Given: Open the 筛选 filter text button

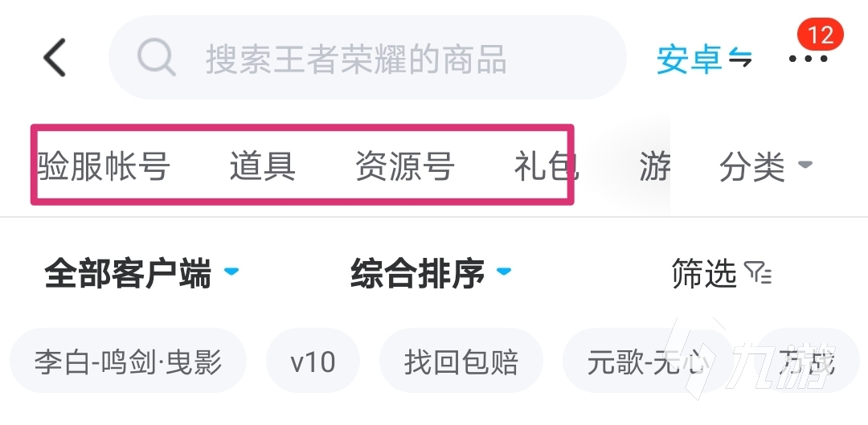Looking at the screenshot, I should [704, 274].
